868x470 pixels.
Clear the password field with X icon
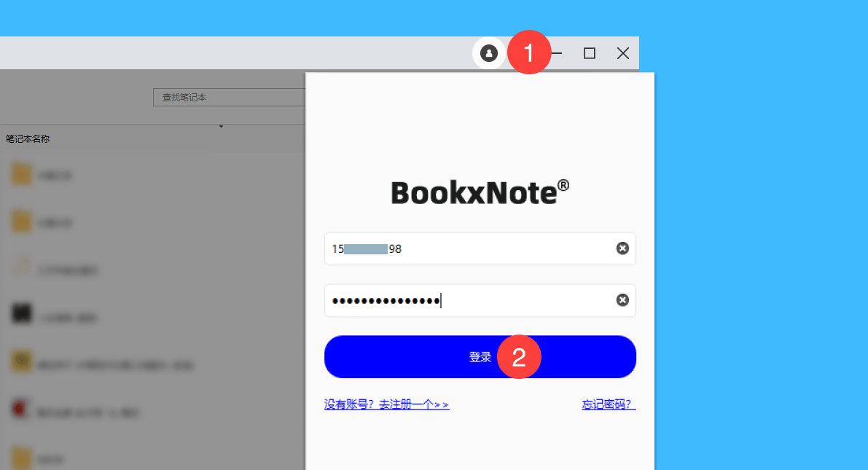(622, 300)
